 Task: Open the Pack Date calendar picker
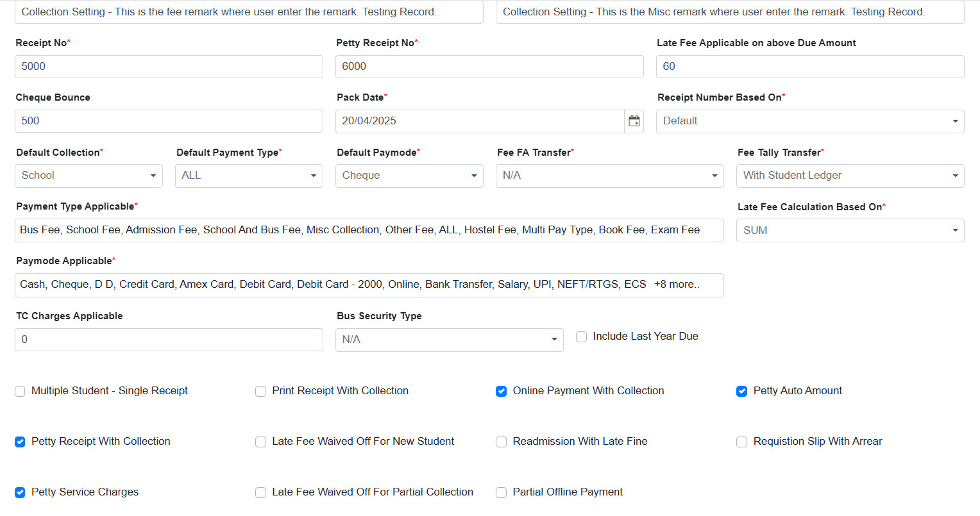[x=634, y=121]
